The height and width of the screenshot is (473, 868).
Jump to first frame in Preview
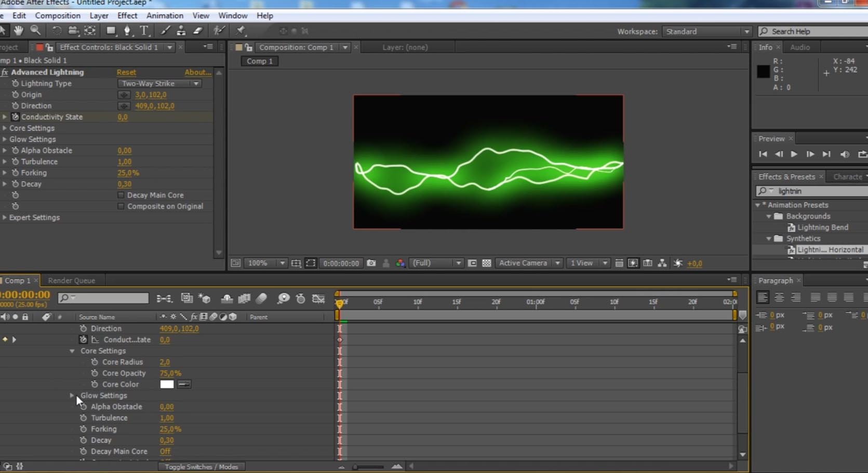point(763,154)
